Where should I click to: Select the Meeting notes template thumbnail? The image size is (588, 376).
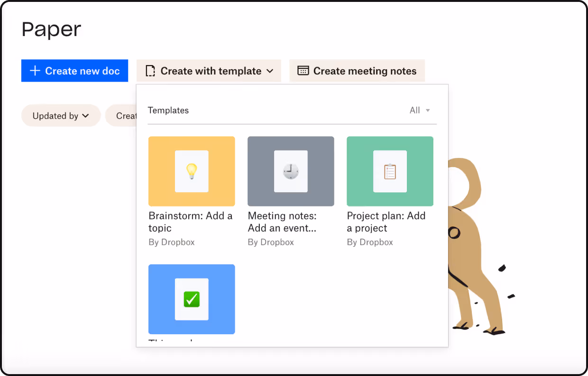(291, 171)
